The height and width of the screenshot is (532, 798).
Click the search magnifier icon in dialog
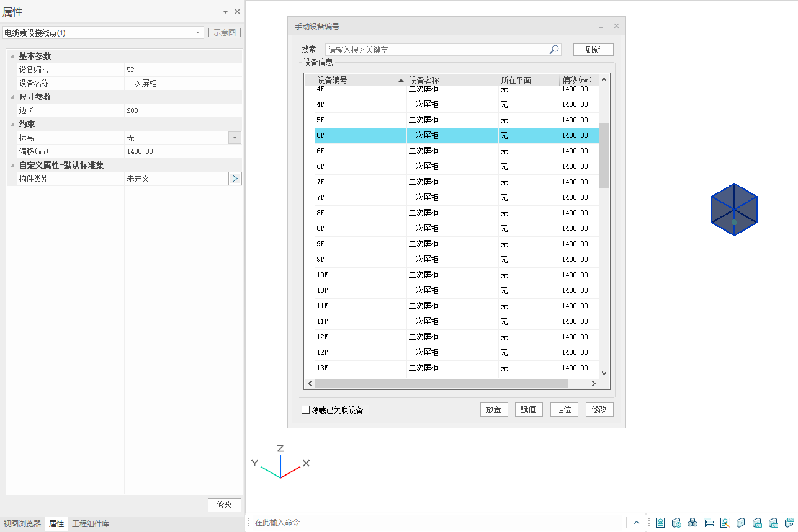coord(554,50)
